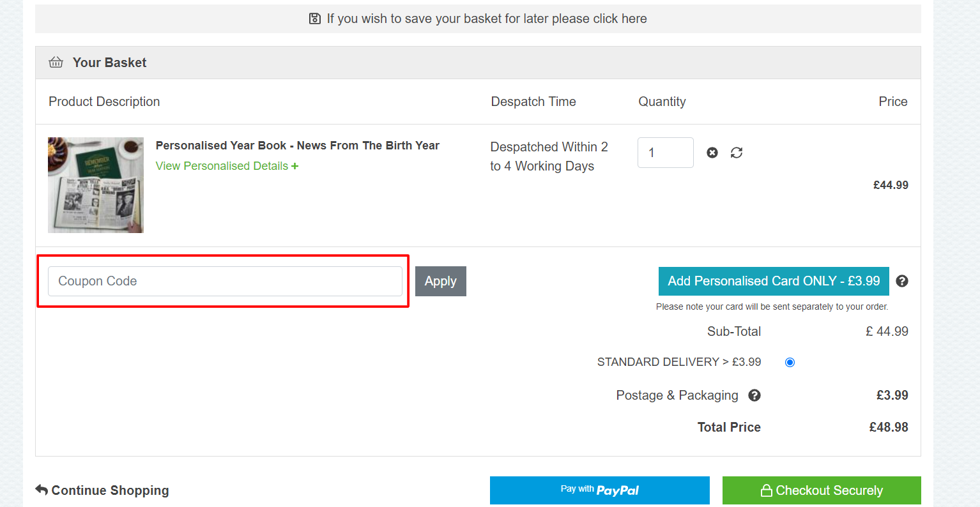Go back via Continue Shopping link
The width and height of the screenshot is (980, 507).
click(102, 490)
